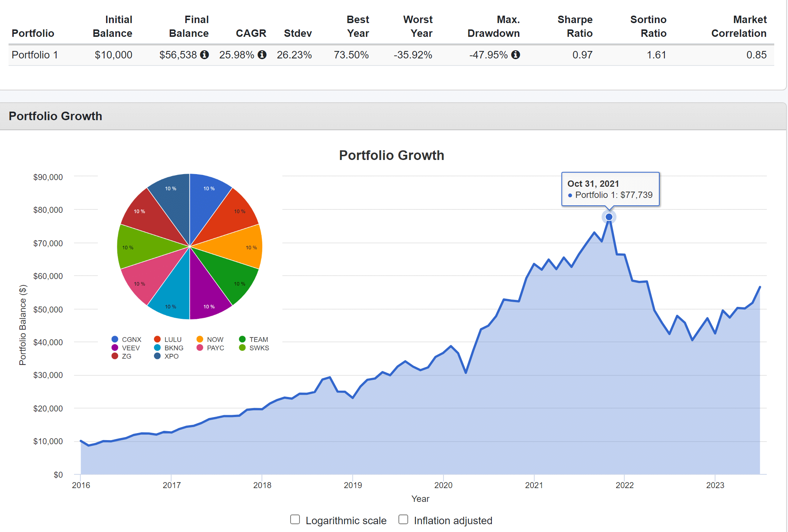788x532 pixels.
Task: Toggle LULU legend marker
Action: [x=157, y=339]
